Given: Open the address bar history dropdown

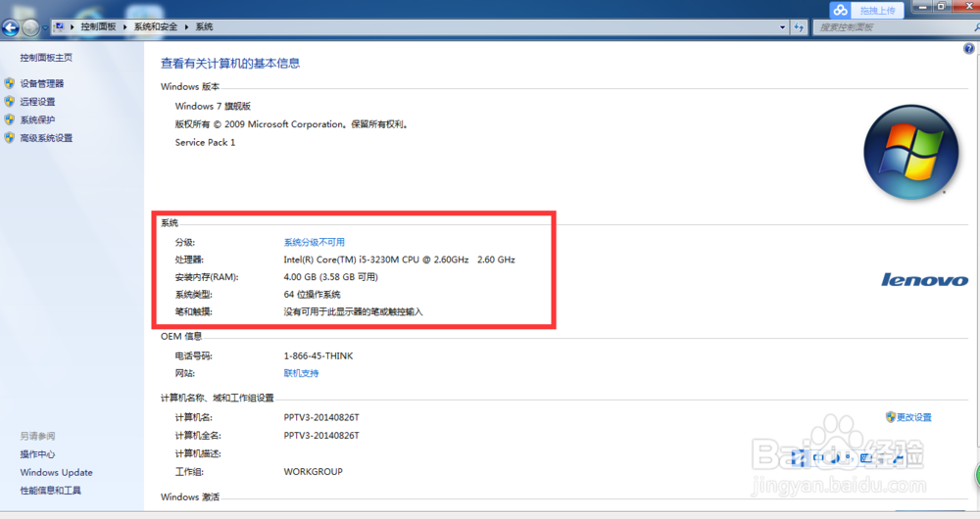Looking at the screenshot, I should point(782,26).
